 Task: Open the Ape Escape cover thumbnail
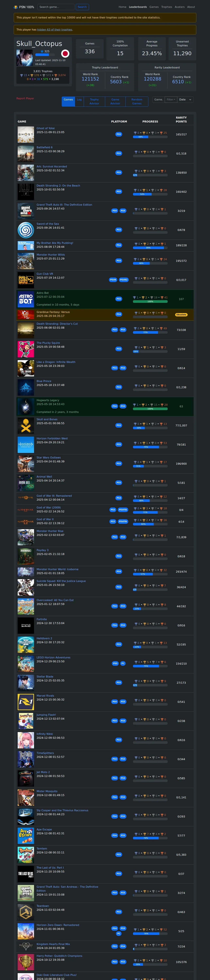click(x=26, y=836)
